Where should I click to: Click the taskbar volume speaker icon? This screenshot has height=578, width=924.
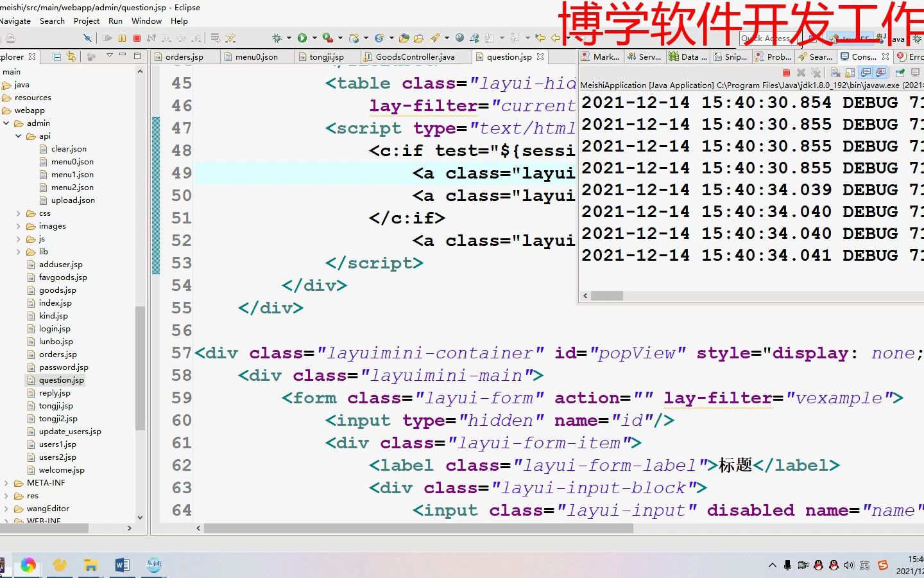[849, 565]
